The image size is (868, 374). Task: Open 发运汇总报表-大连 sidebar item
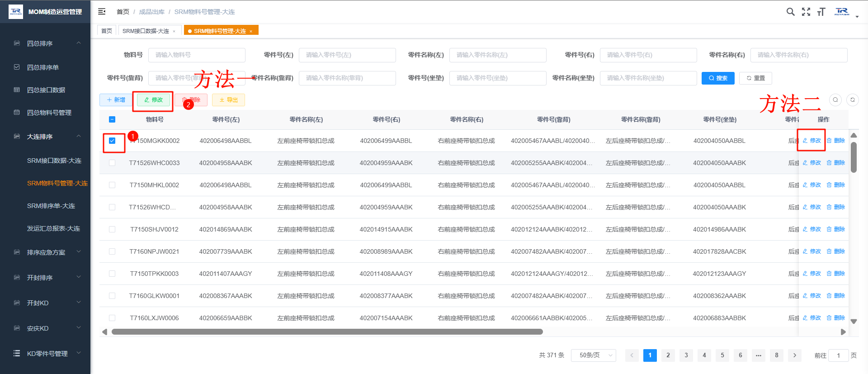(45, 228)
